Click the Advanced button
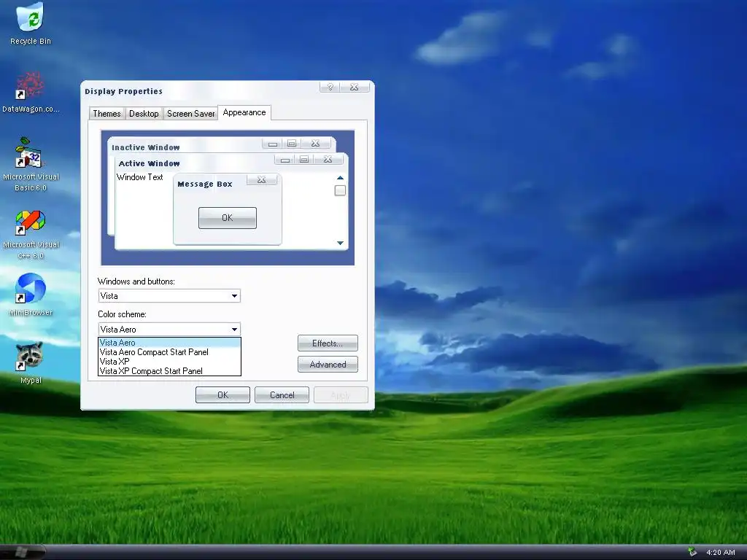The image size is (747, 560). click(x=328, y=365)
